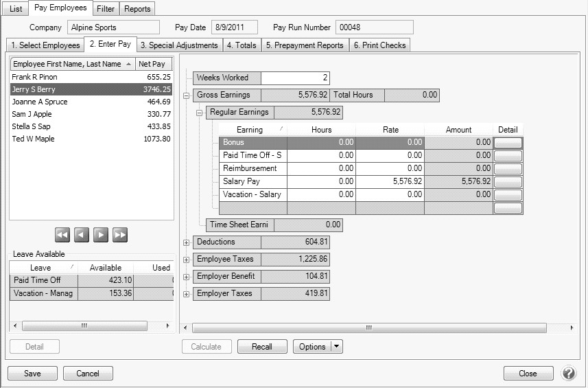The width and height of the screenshot is (588, 388).
Task: Collapse the Regular Earnings tree node
Action: [x=200, y=113]
